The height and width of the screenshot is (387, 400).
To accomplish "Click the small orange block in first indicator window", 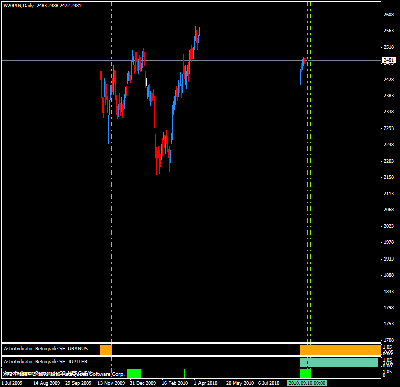I will pos(106,350).
